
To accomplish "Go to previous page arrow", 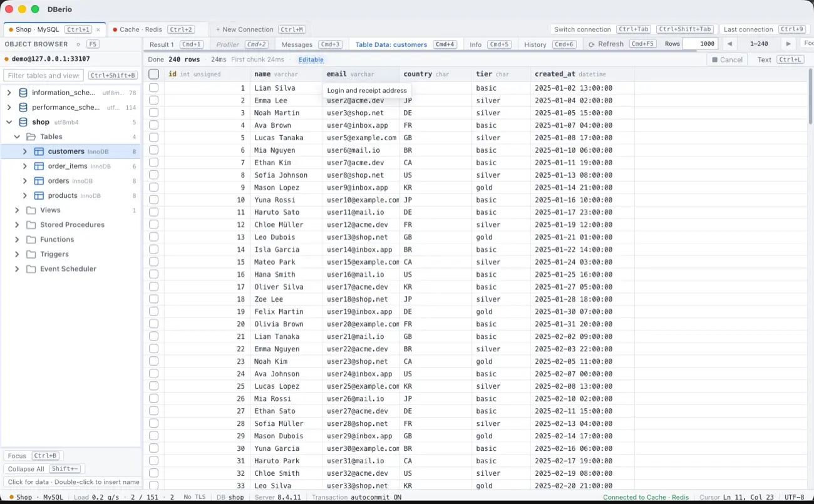I will point(729,44).
